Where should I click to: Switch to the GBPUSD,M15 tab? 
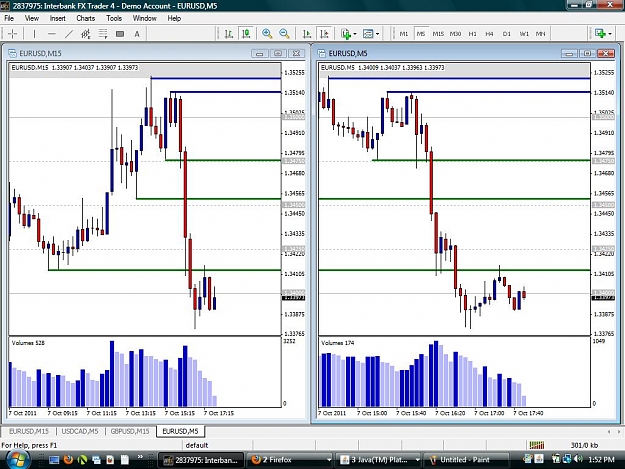point(130,431)
